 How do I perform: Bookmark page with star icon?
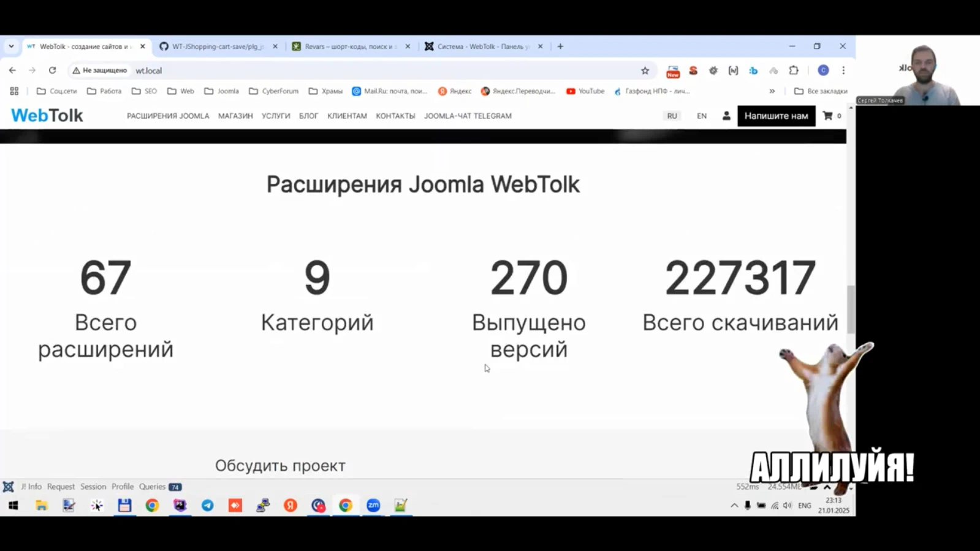pos(645,70)
